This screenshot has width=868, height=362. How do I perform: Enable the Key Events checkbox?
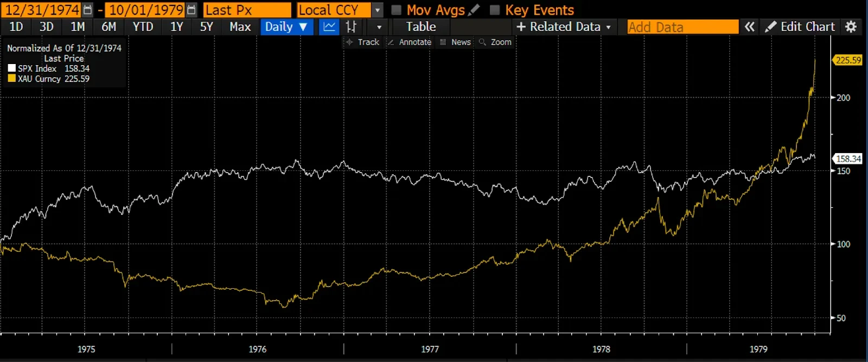coord(495,10)
